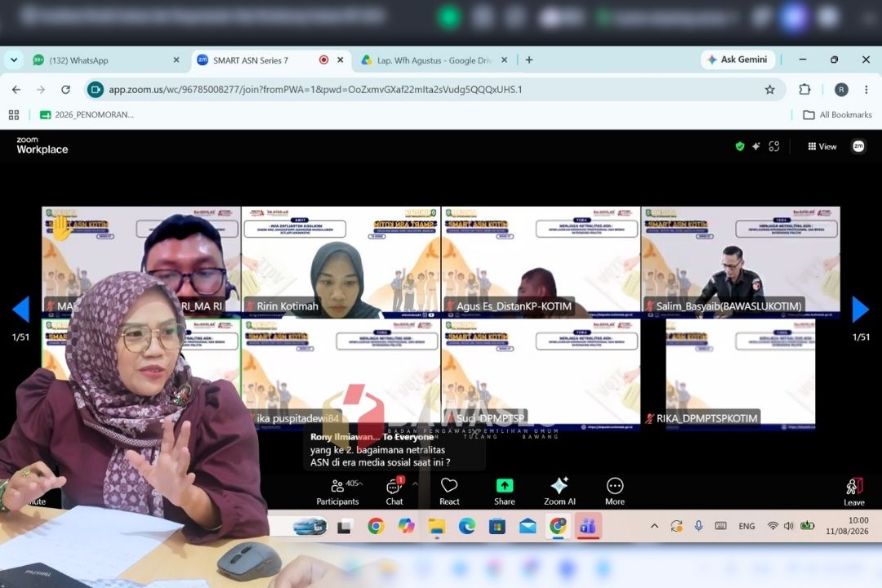Open Microsoft Teams from the taskbar
Screen dimensions: 882x588
click(x=588, y=526)
